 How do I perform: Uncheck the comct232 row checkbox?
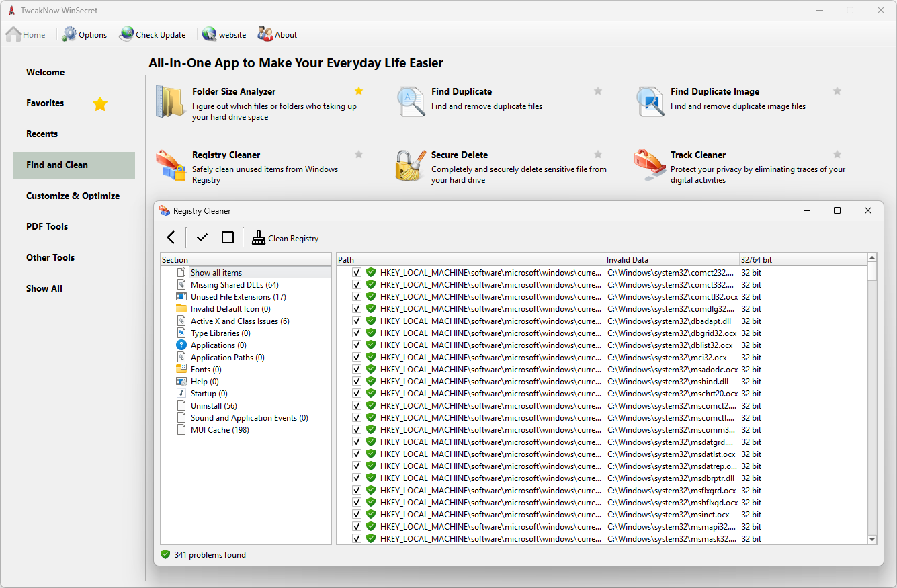357,272
